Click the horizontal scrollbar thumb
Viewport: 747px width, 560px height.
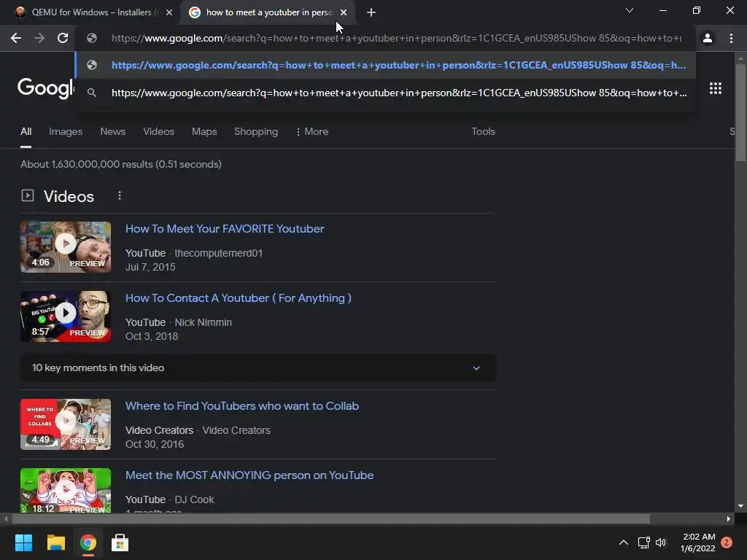[330, 519]
